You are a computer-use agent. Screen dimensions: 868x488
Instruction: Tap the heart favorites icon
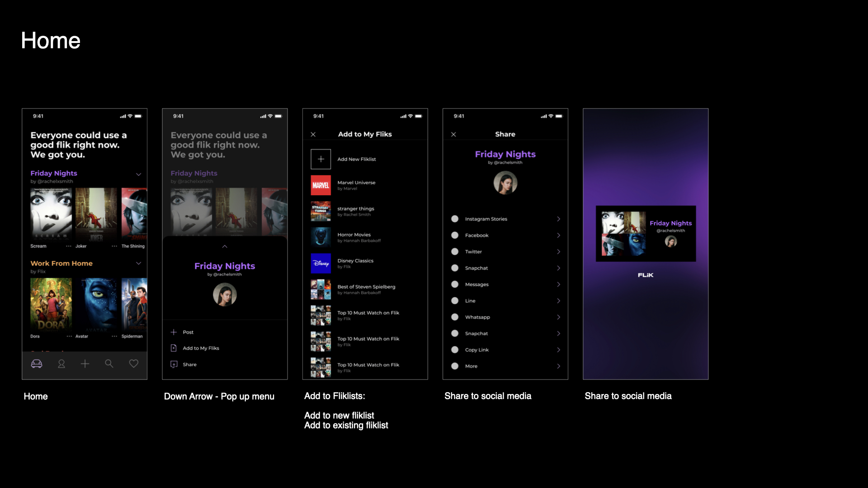(x=134, y=364)
